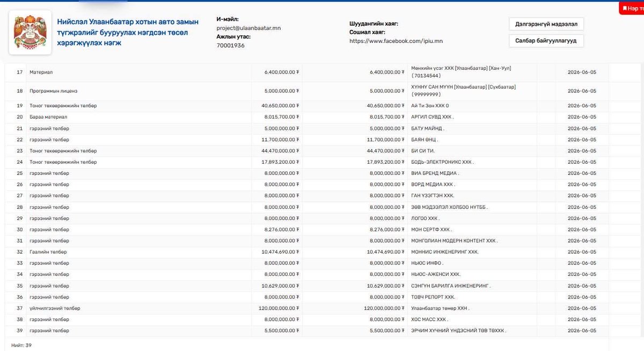Click the НЬЮС-АЖЕНСИ ХХК recipient

[436, 274]
